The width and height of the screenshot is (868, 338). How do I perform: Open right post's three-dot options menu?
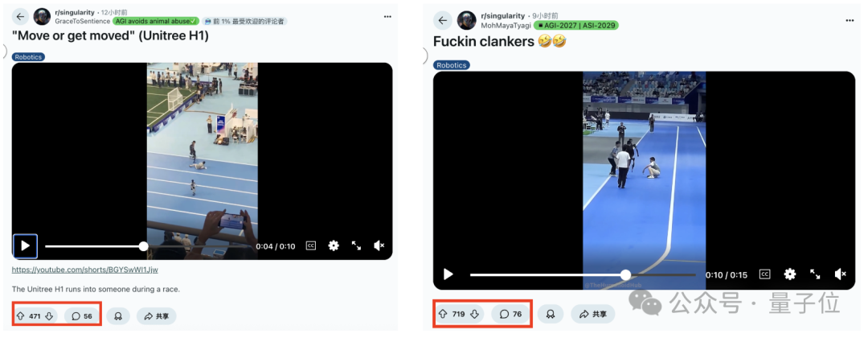(x=850, y=20)
